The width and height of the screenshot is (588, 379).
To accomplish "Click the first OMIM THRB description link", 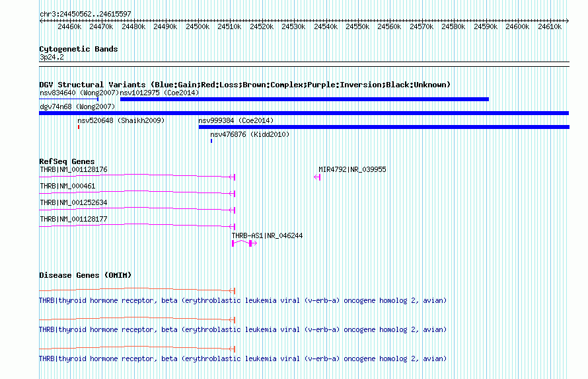I will [242, 300].
